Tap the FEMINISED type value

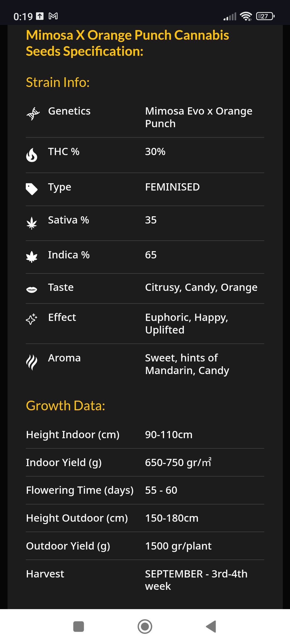tap(172, 187)
